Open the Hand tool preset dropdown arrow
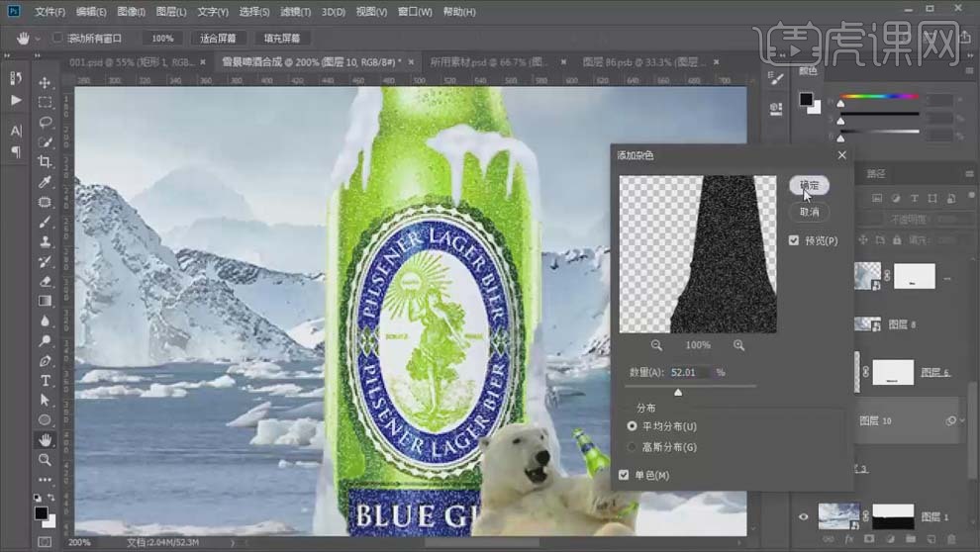 [x=39, y=39]
